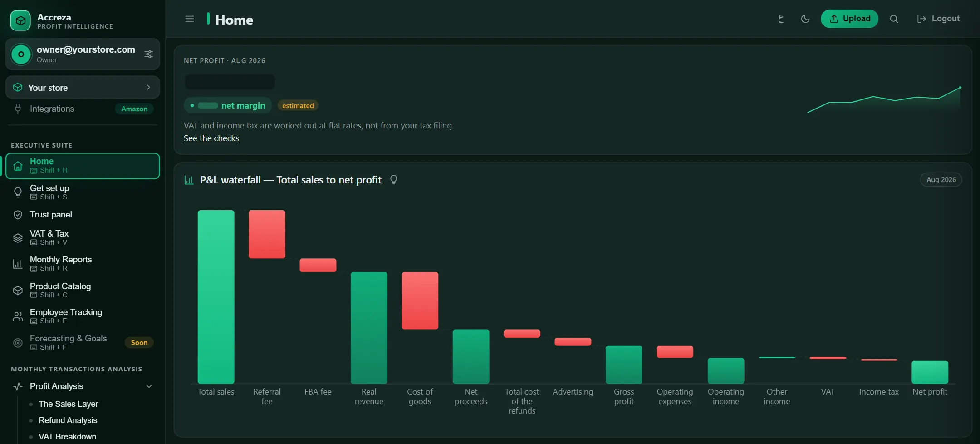
Task: Toggle the hamburger sidebar menu icon
Action: pos(190,19)
